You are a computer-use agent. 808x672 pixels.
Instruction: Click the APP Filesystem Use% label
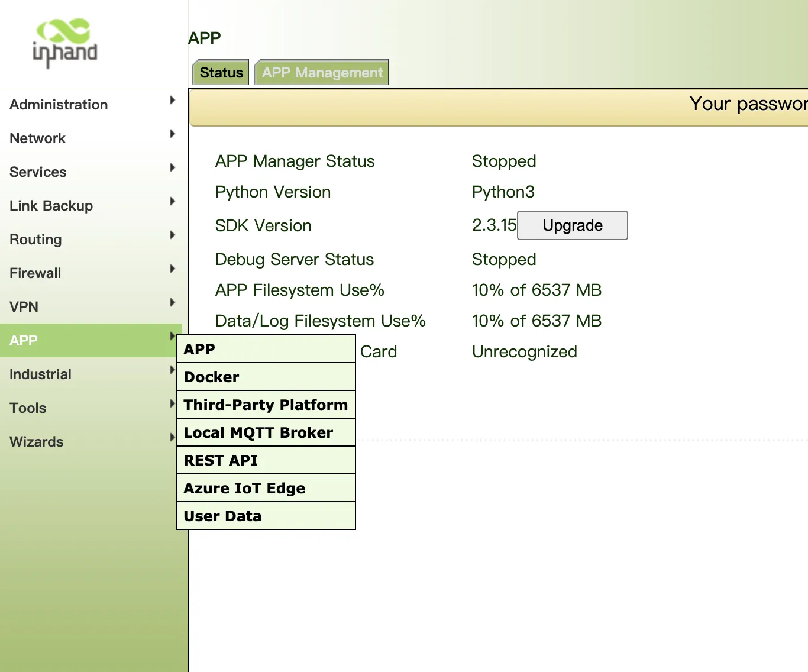coord(300,290)
